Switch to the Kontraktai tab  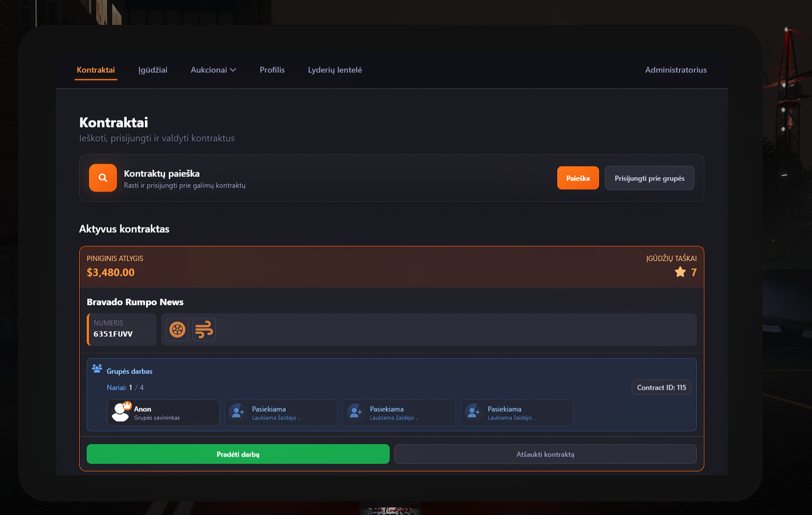pos(96,70)
